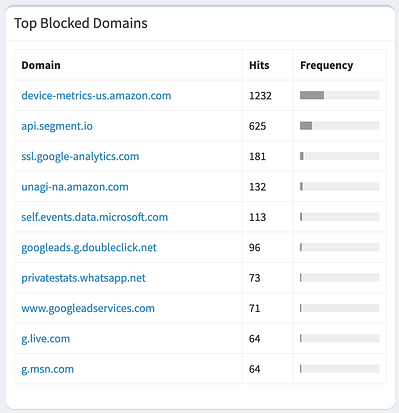Click frequency bar for g.msn.com

(x=339, y=369)
